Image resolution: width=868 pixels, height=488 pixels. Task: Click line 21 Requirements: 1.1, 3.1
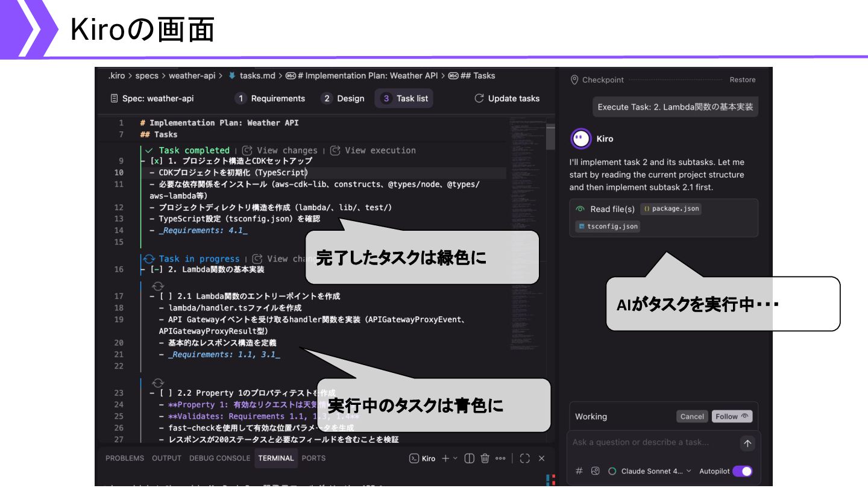coord(224,355)
